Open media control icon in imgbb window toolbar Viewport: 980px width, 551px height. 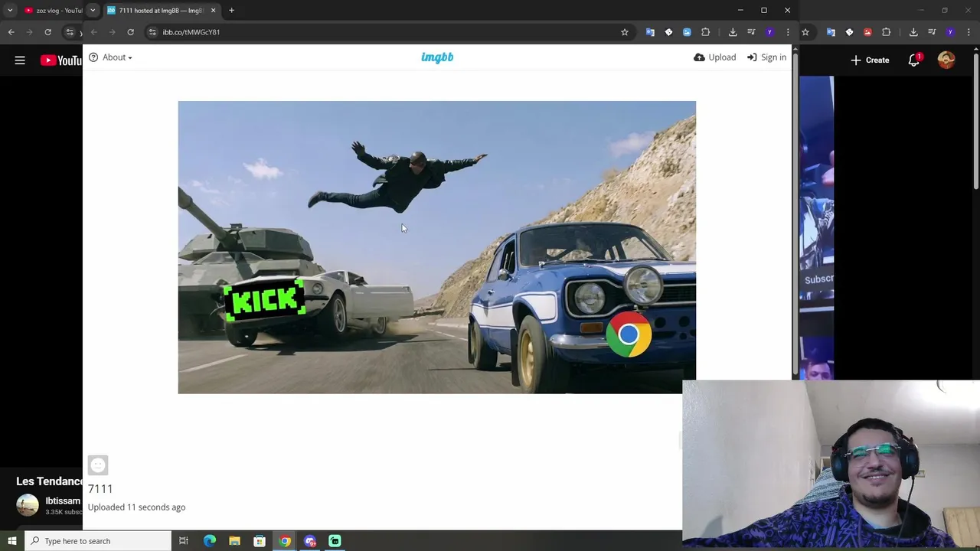(x=751, y=32)
